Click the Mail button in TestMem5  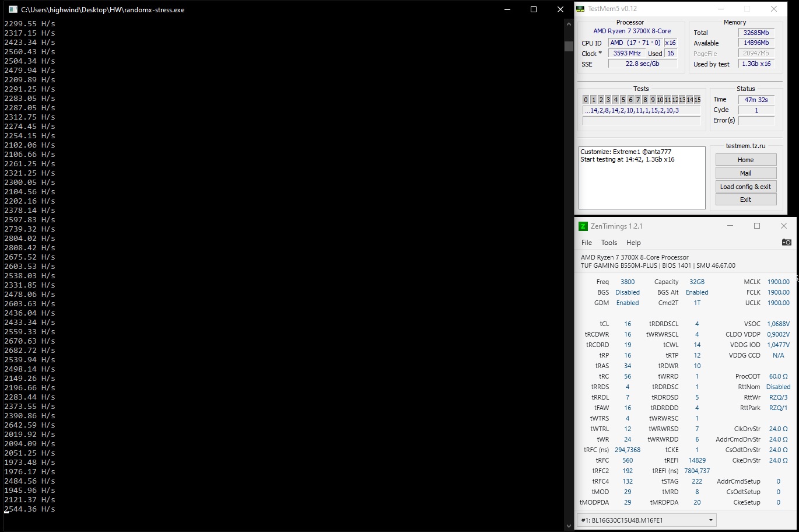[x=746, y=173]
